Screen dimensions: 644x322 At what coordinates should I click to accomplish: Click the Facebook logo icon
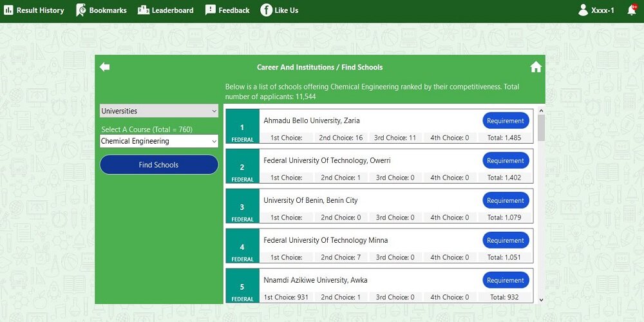(x=266, y=10)
